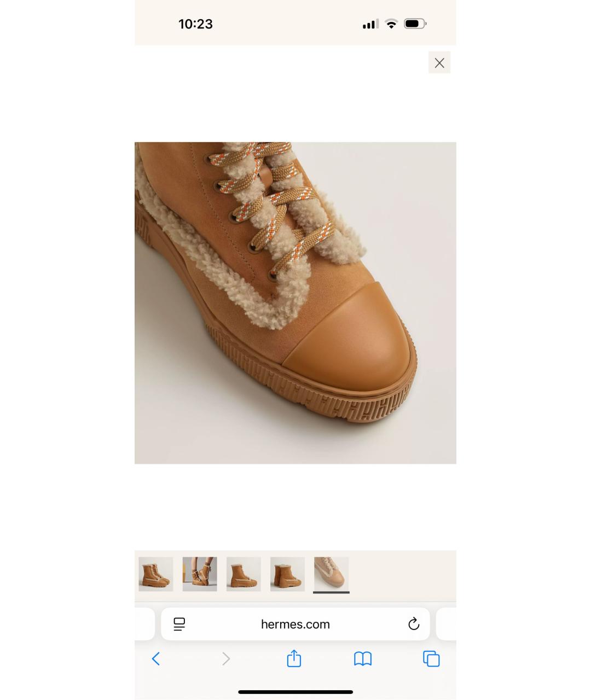This screenshot has height=700, width=591.
Task: Tap the forward navigation arrow
Action: [226, 658]
